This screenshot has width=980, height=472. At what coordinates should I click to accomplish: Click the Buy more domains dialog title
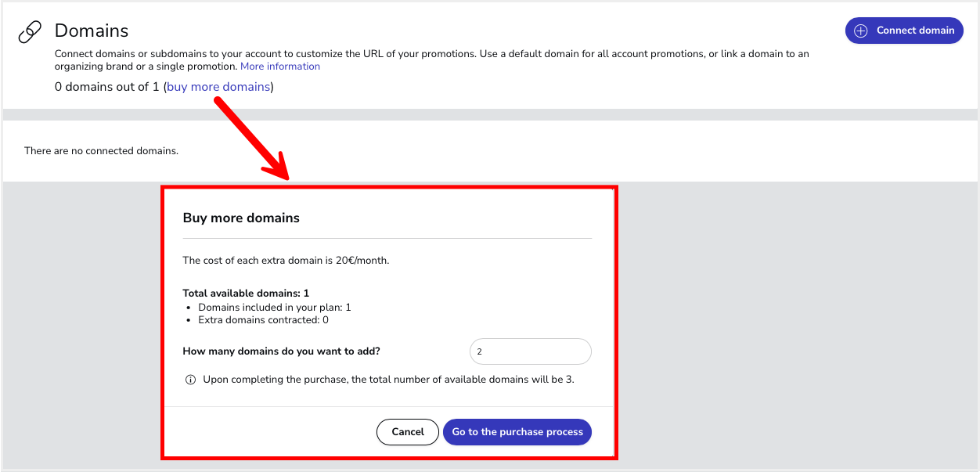[x=241, y=218]
